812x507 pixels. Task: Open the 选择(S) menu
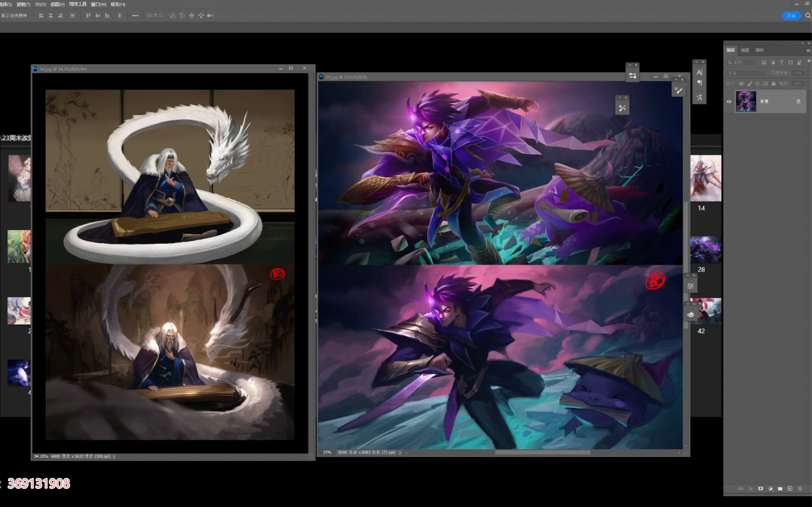6,4
